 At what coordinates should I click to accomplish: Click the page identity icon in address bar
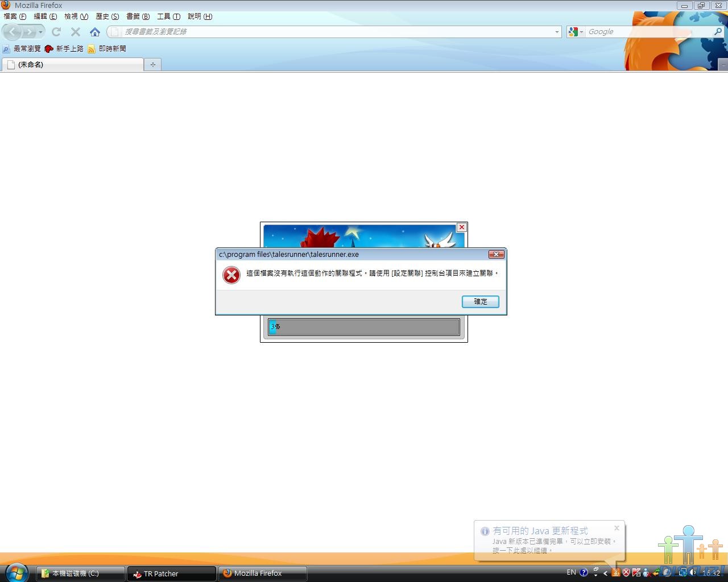click(x=115, y=32)
